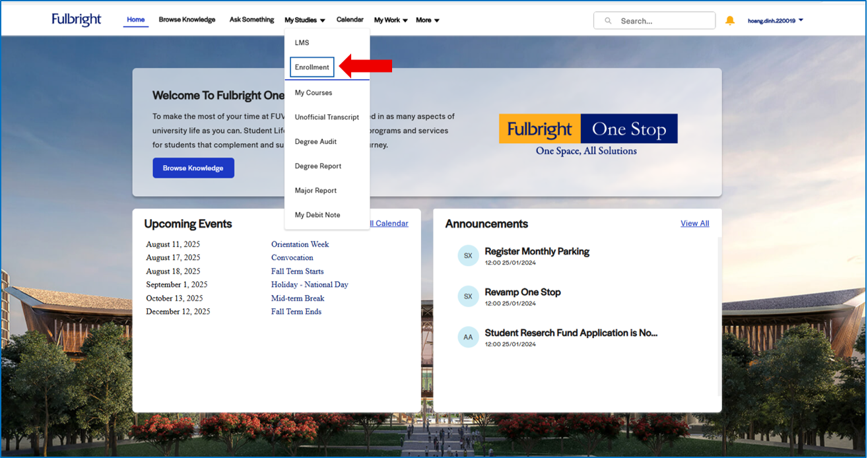This screenshot has height=458, width=868.
Task: Open Major Report menu item
Action: pyautogui.click(x=316, y=191)
